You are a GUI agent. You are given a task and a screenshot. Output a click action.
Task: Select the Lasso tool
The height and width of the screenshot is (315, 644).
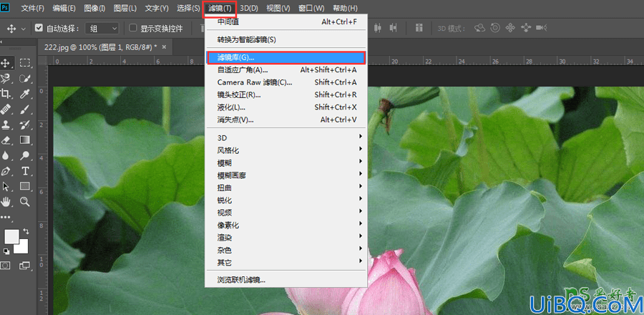tap(6, 79)
